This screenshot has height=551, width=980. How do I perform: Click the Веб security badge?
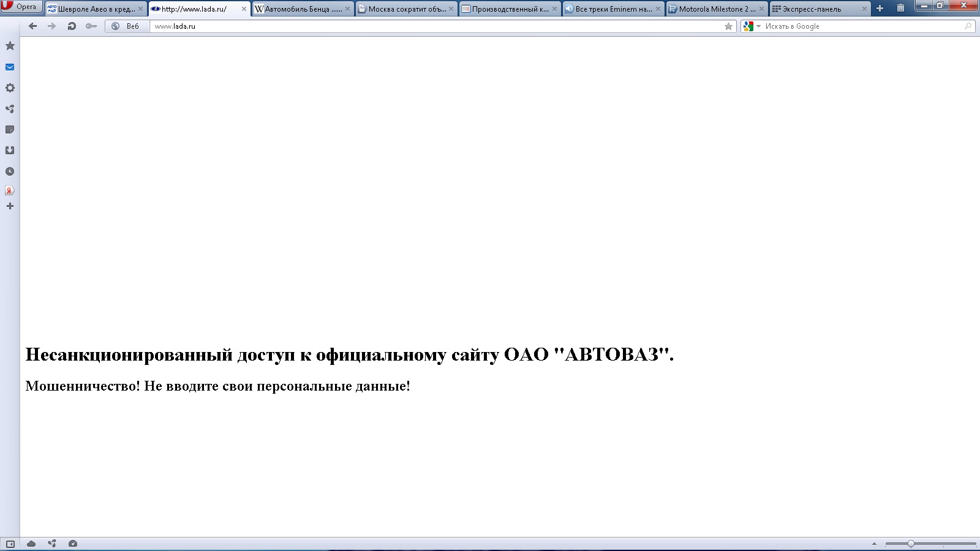[x=127, y=26]
